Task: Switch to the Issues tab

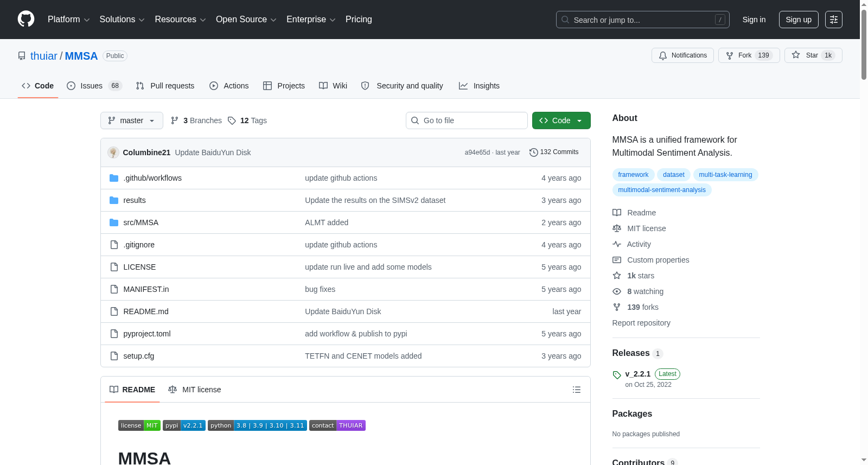Action: coord(94,86)
